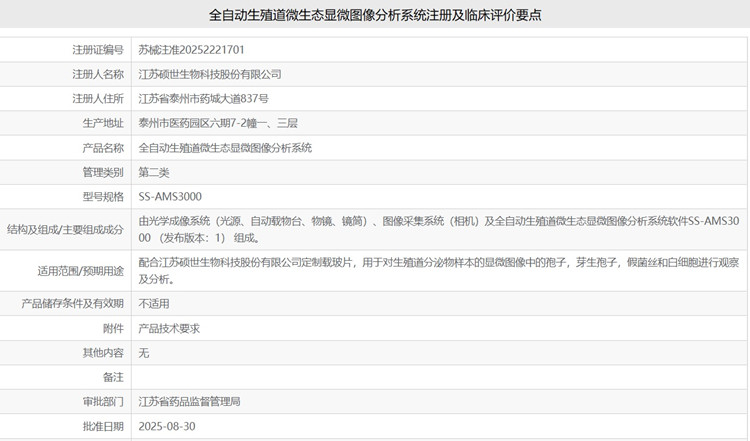Click the intended use text starting 配合江苏硕世

(x=438, y=270)
